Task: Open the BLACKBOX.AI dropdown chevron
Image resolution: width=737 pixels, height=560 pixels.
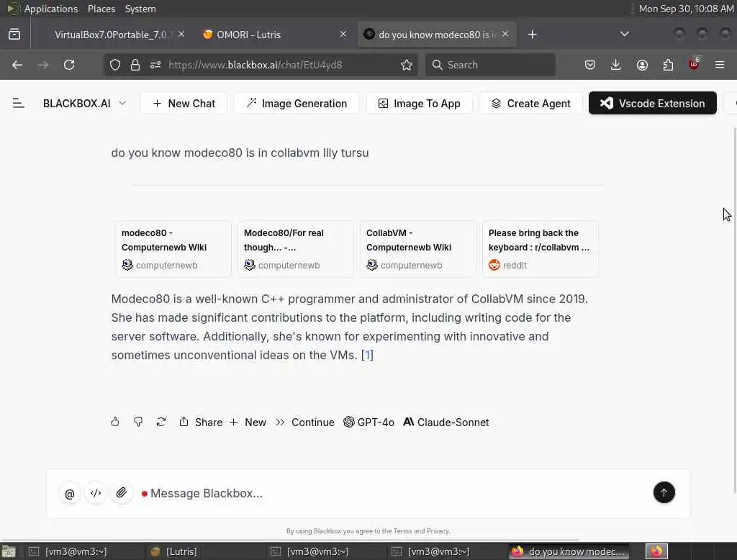Action: click(122, 103)
